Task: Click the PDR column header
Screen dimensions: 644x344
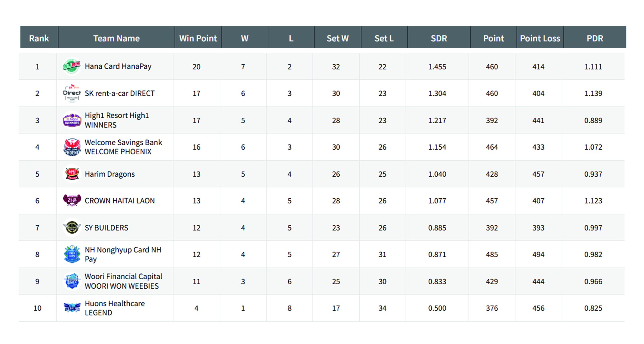Action: [x=595, y=38]
